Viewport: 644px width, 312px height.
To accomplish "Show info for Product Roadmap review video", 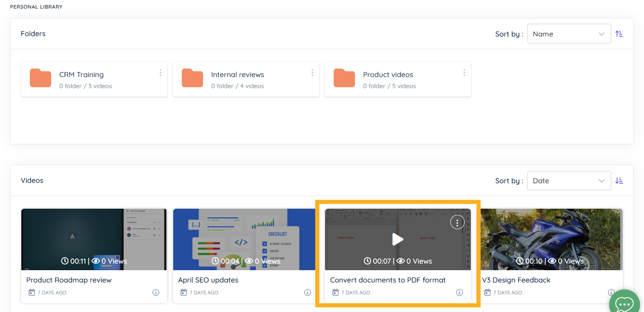I will point(156,292).
